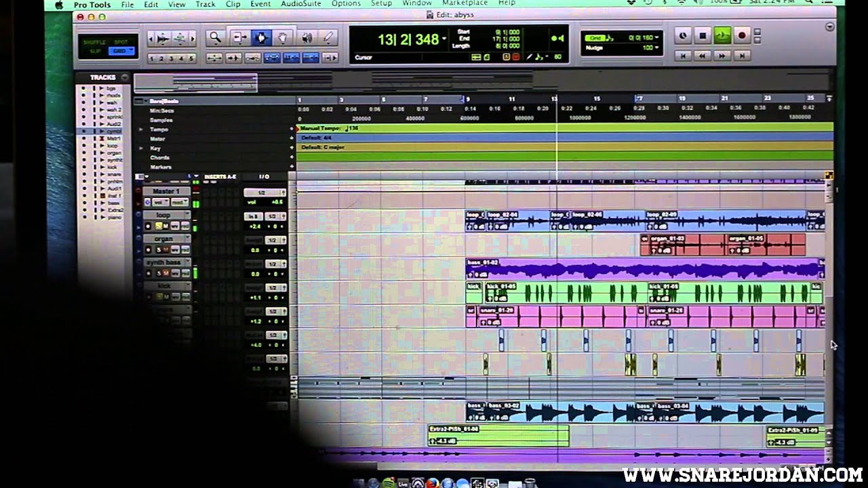The width and height of the screenshot is (868, 488).
Task: Click the loop track In 8 input selector
Action: click(253, 216)
